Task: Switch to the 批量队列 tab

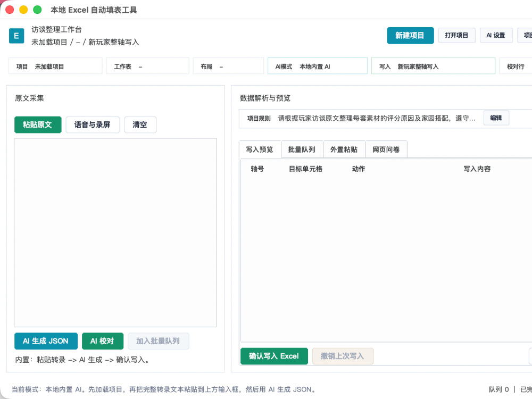Action: tap(302, 149)
